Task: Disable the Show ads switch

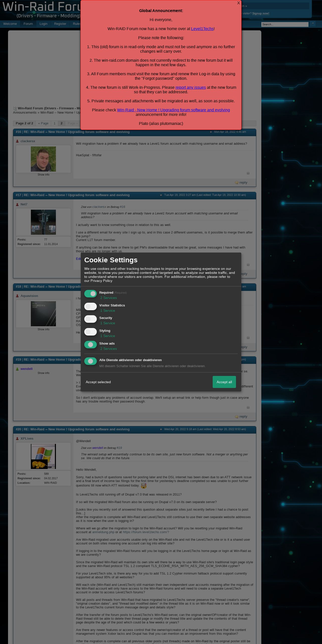Action: click(91, 345)
